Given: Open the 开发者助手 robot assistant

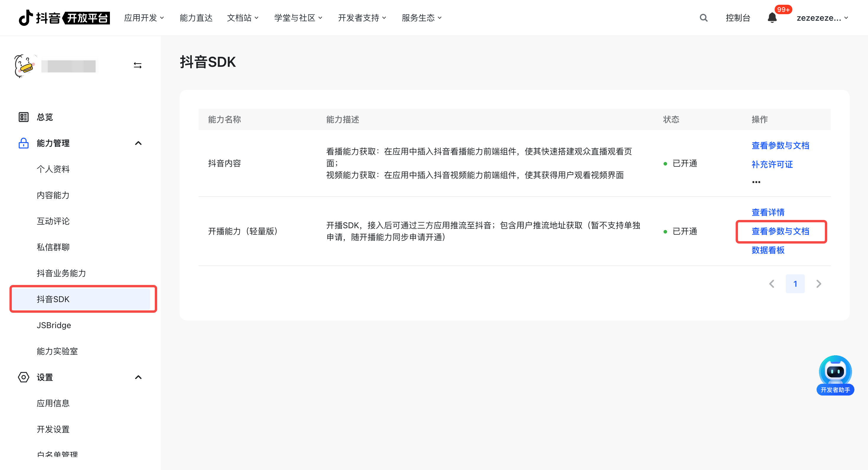Looking at the screenshot, I should (835, 375).
